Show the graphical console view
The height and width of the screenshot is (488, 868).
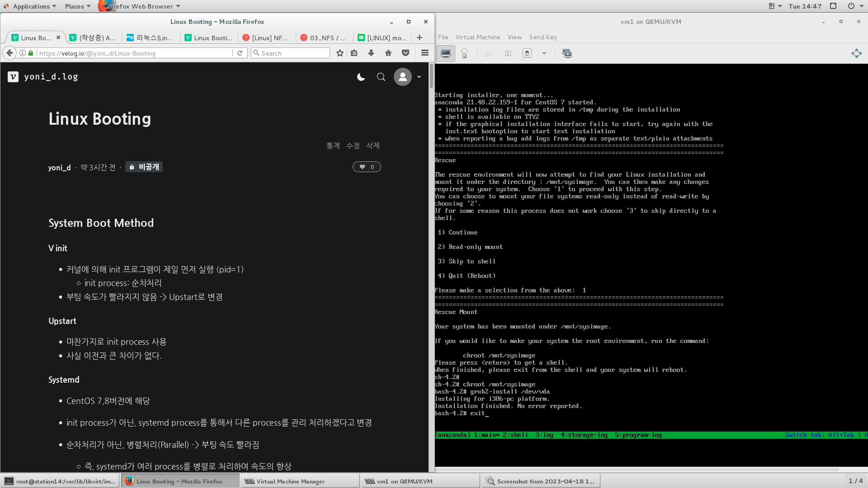445,53
